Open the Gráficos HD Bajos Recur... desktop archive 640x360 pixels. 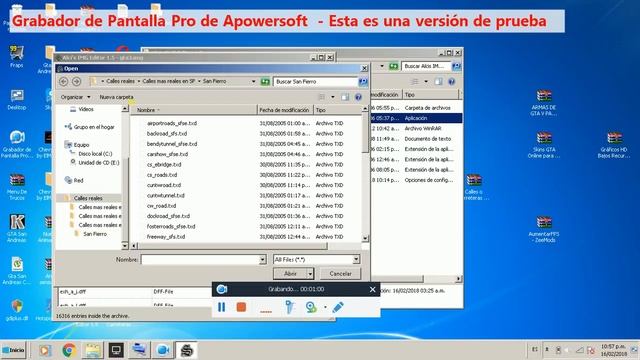pos(614,145)
